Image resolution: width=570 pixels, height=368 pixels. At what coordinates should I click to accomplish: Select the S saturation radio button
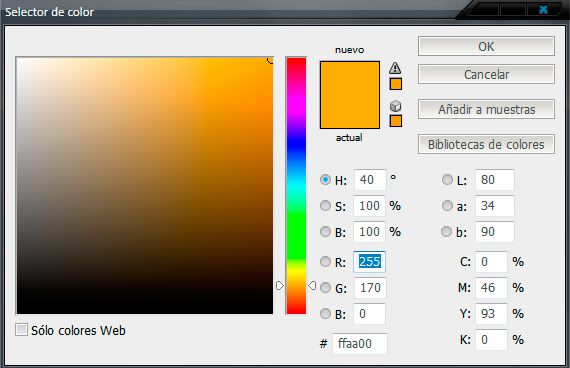325,205
